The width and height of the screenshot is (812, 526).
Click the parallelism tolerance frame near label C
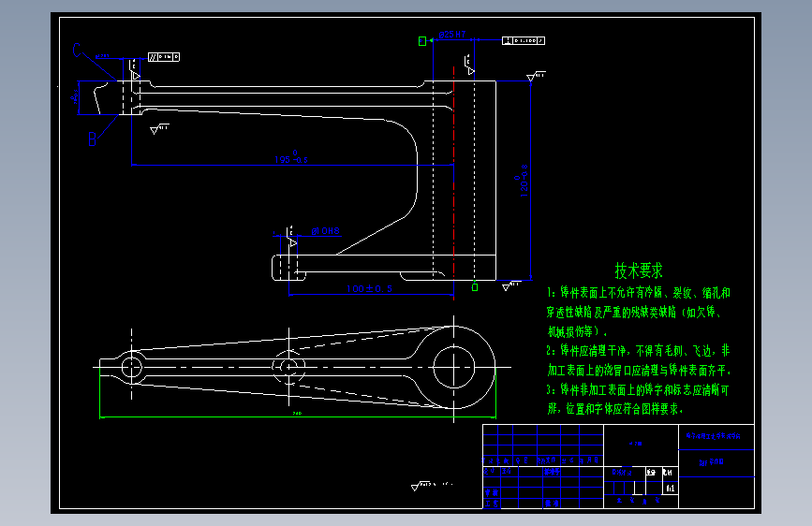pos(164,57)
